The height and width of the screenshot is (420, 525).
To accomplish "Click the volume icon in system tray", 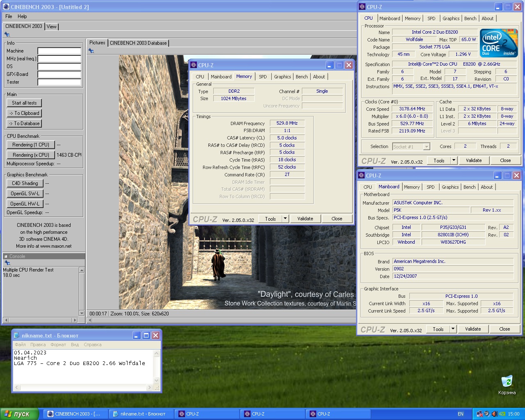I will (x=494, y=414).
